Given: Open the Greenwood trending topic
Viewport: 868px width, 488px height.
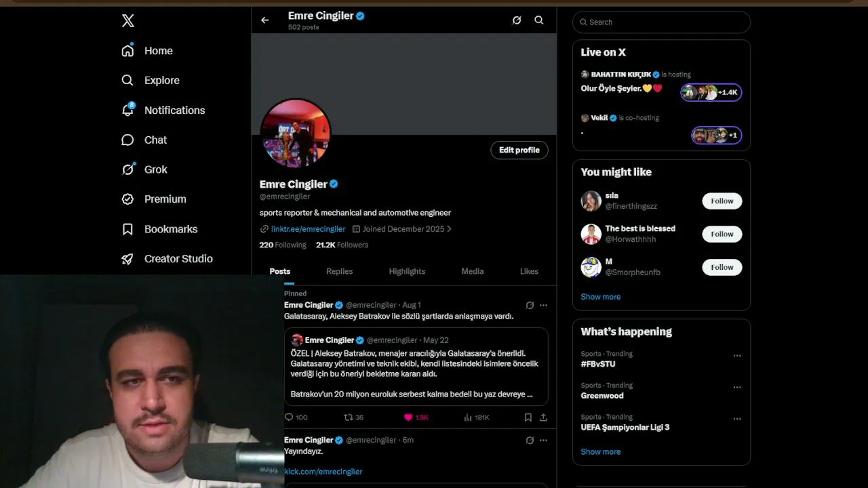Looking at the screenshot, I should (602, 396).
